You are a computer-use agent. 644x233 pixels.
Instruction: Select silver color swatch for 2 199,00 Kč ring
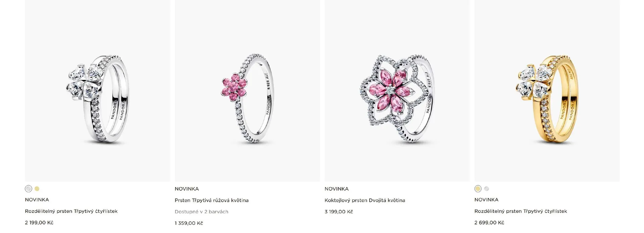29,189
